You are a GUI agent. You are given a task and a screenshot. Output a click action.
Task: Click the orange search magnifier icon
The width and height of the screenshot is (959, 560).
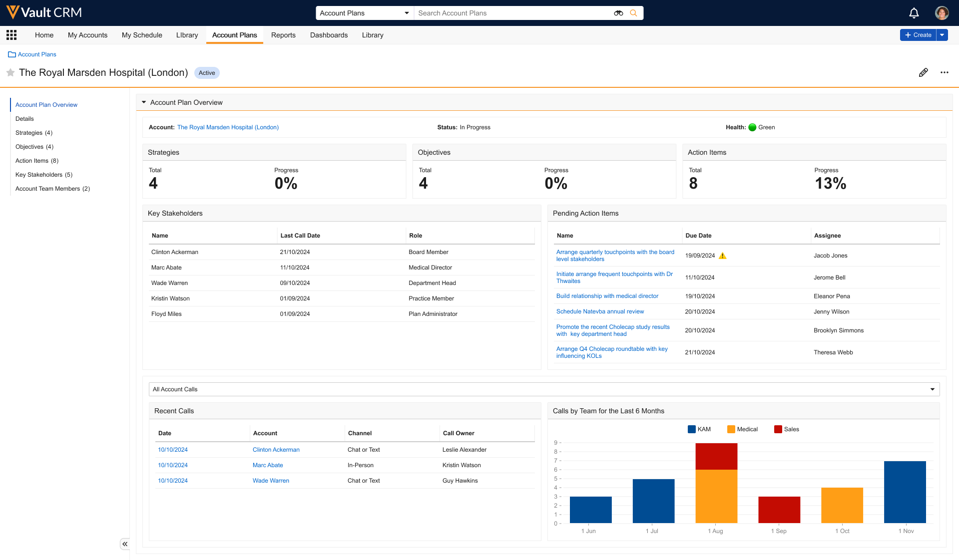tap(633, 13)
